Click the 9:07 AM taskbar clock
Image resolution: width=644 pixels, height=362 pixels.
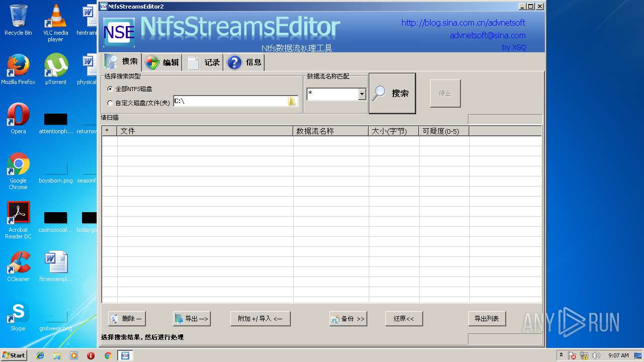[618, 355]
